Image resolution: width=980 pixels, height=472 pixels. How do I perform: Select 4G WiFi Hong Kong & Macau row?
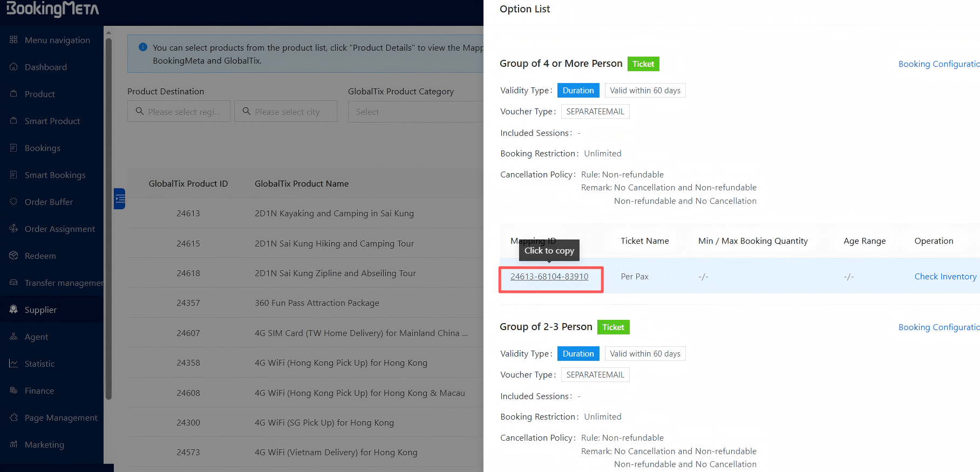[x=305, y=393]
